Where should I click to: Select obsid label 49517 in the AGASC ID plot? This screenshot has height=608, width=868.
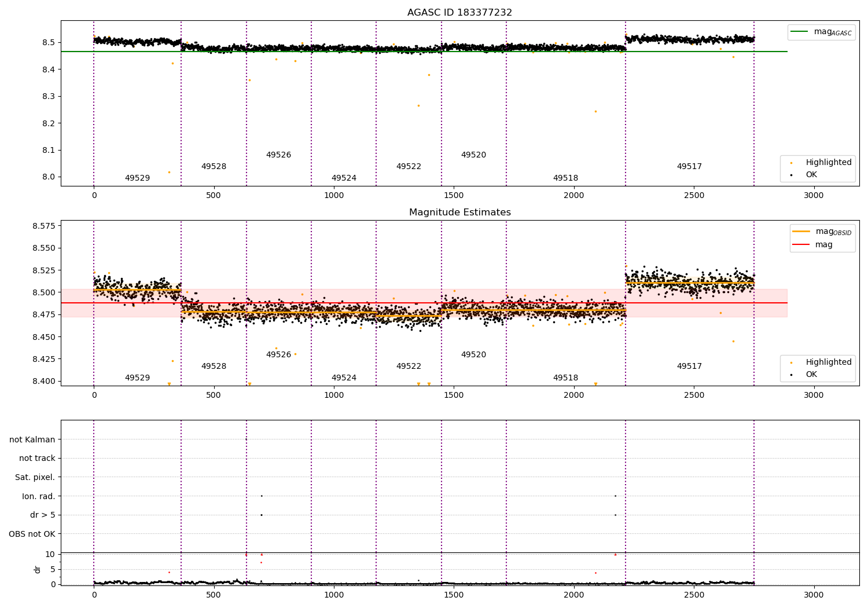(x=689, y=166)
